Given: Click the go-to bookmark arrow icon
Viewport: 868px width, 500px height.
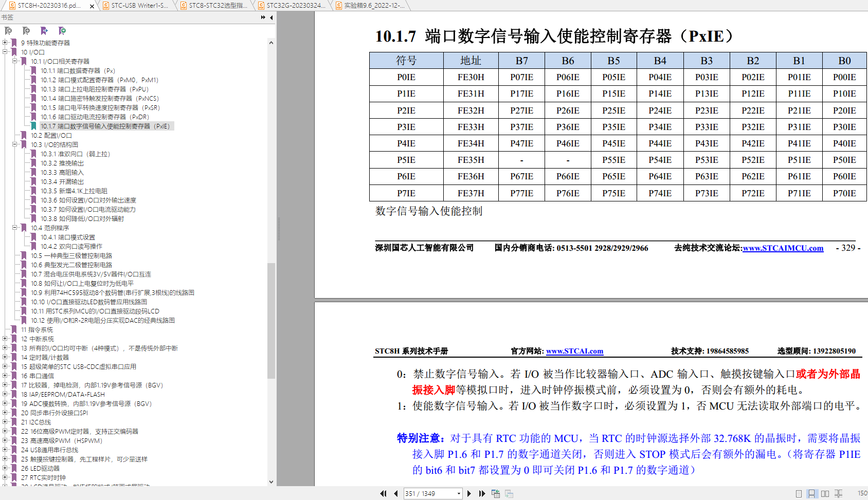Looking at the screenshot, I should (x=44, y=31).
